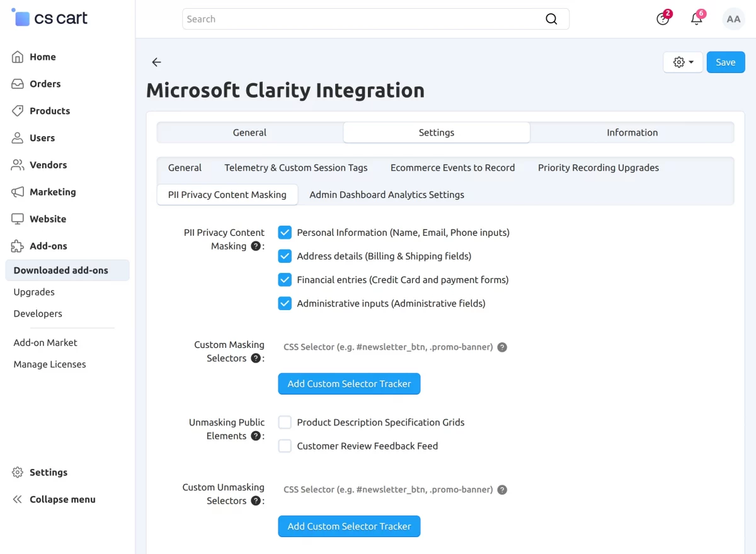Click the Collapse menu label
This screenshot has height=554, width=756.
[x=62, y=500]
